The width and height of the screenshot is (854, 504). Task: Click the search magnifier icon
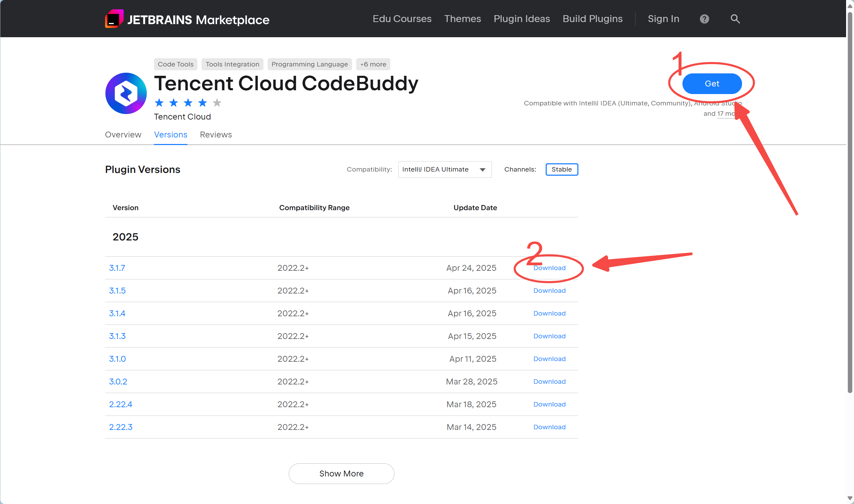[735, 19]
